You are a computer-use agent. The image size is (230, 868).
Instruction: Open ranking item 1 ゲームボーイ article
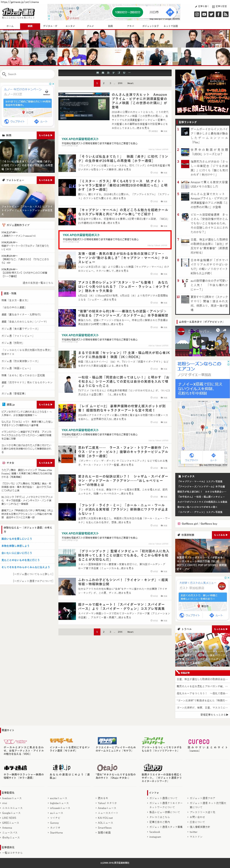point(209,135)
